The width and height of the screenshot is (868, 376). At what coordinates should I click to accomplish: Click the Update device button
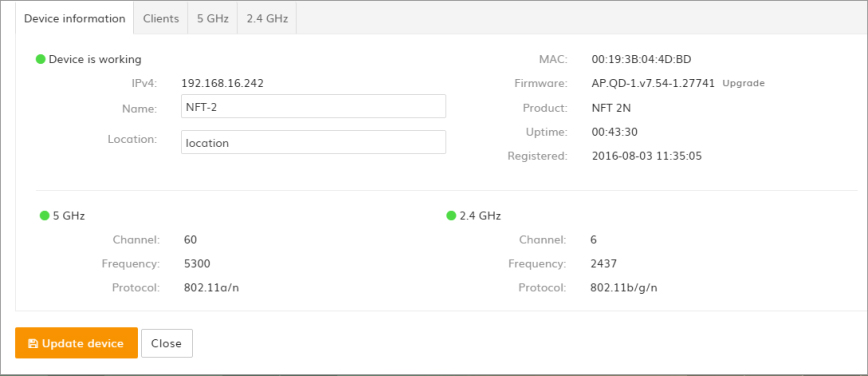(x=76, y=343)
